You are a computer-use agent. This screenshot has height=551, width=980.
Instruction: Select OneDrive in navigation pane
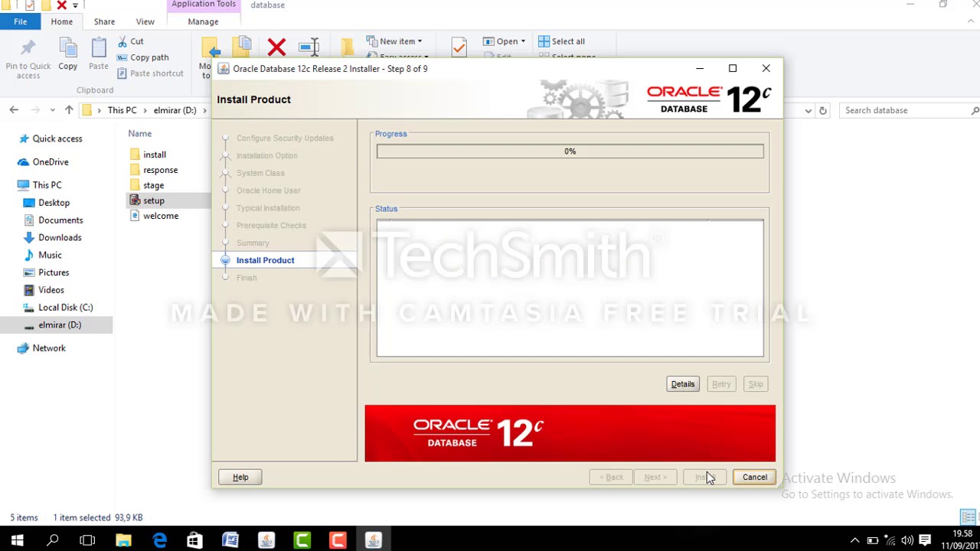[51, 161]
